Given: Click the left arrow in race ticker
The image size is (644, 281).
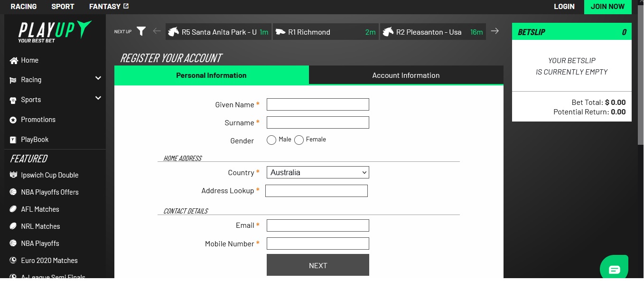Looking at the screenshot, I should click(157, 31).
